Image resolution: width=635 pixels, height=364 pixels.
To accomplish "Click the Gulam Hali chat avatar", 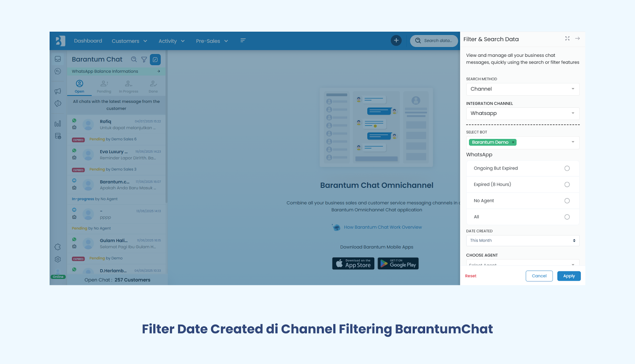I will tap(88, 243).
